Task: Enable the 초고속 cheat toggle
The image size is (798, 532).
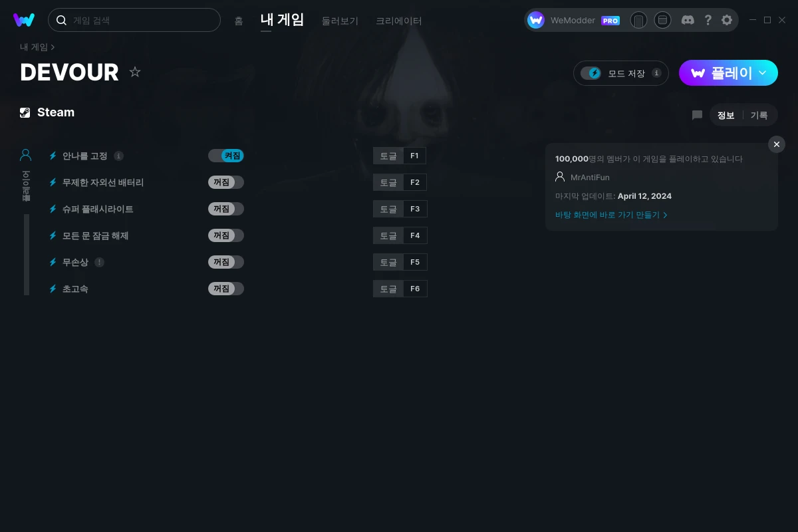Action: click(x=226, y=289)
